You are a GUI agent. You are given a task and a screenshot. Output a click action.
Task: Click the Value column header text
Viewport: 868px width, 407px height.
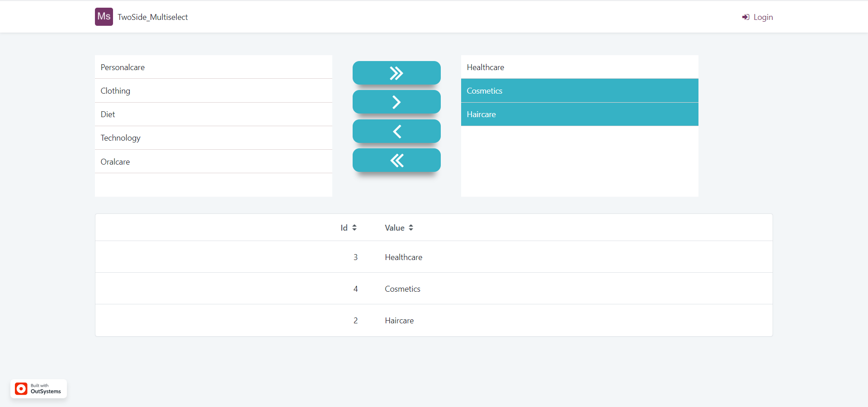pos(395,228)
